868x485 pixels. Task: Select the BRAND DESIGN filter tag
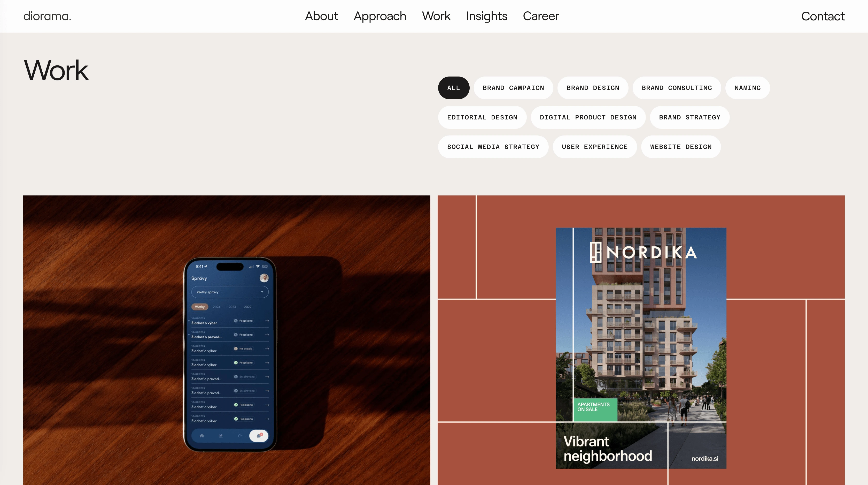(x=593, y=88)
